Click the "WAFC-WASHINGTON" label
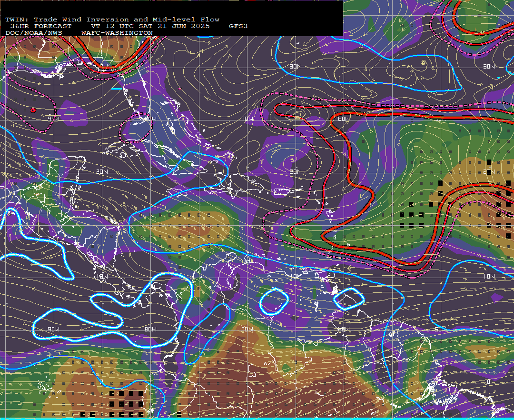 pyautogui.click(x=117, y=33)
